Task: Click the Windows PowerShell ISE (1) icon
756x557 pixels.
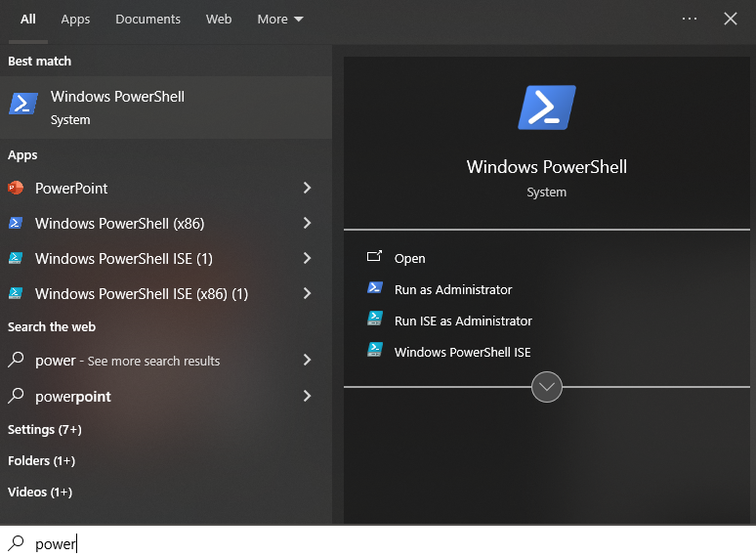Action: pyautogui.click(x=16, y=258)
